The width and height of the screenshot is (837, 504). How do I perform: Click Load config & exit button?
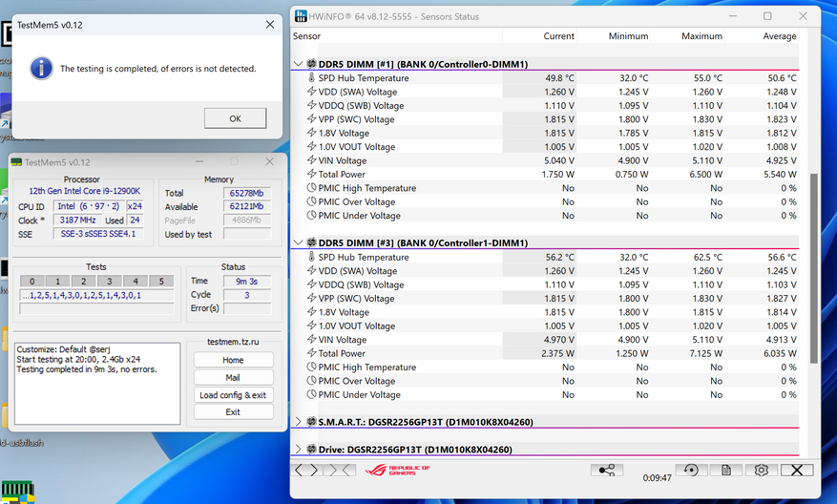pos(233,395)
